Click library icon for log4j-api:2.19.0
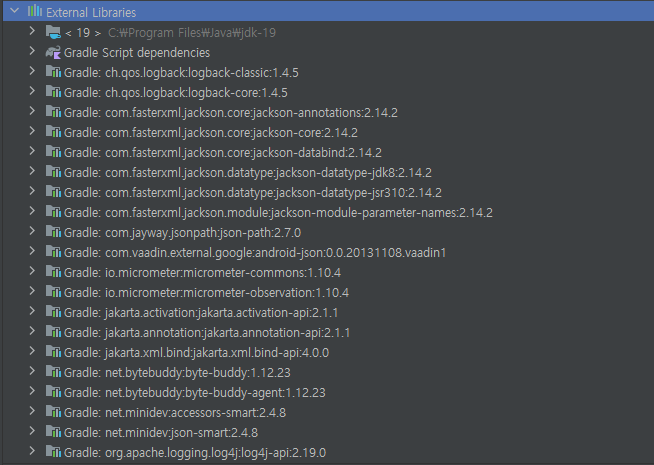 coord(53,452)
